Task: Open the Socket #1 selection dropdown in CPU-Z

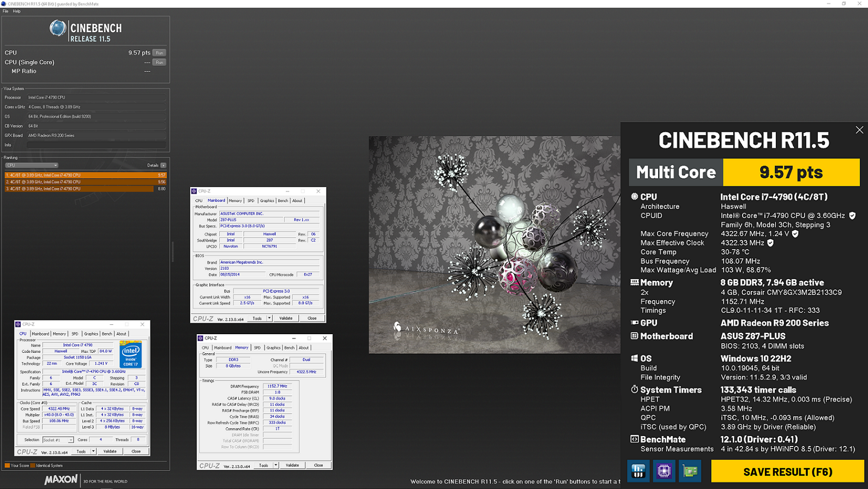Action: pos(58,440)
